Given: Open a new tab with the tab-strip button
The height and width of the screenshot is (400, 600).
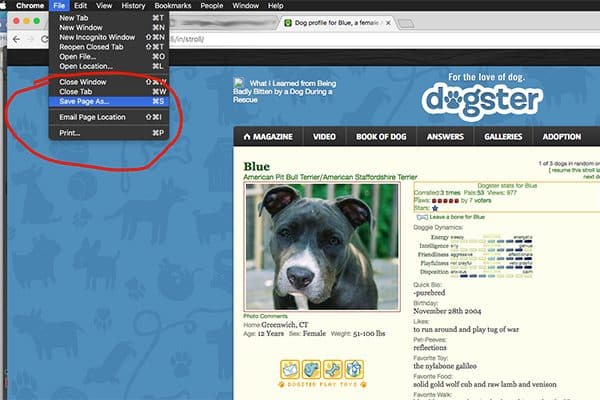Looking at the screenshot, I should (x=406, y=24).
